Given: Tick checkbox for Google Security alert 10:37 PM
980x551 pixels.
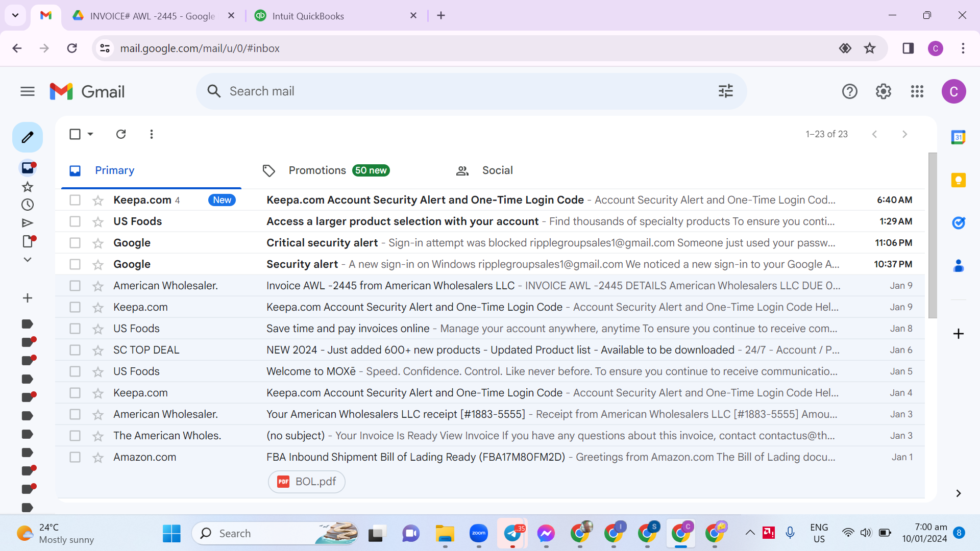Looking at the screenshot, I should tap(75, 264).
